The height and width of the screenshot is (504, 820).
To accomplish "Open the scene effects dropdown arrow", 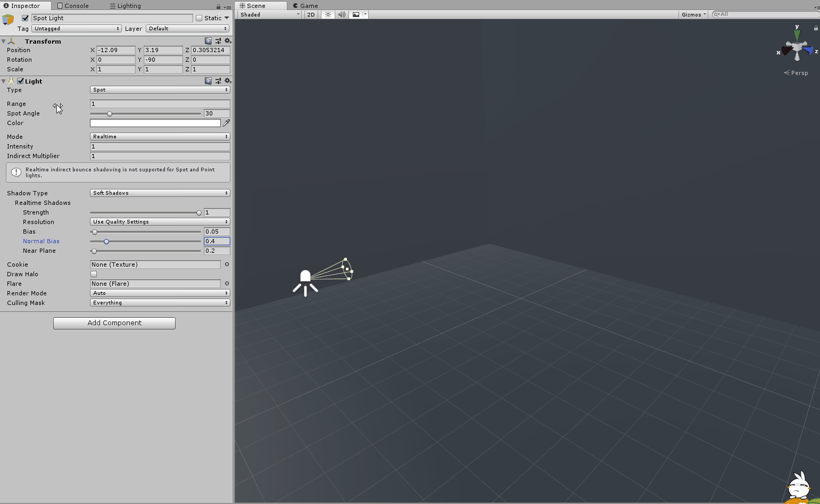I will (365, 14).
